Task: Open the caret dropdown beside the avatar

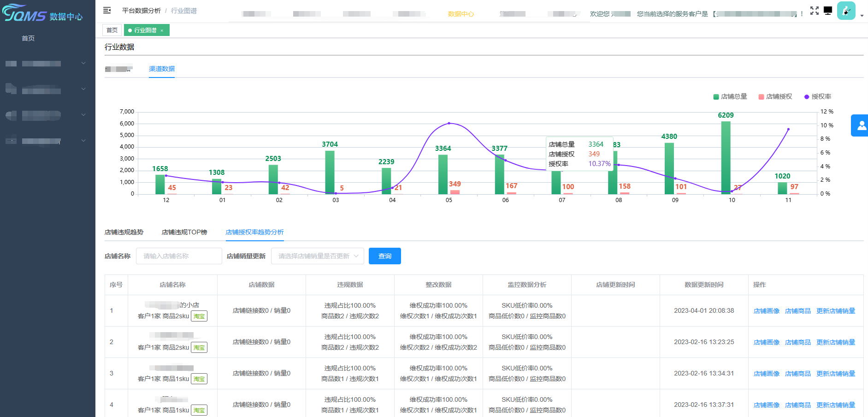Action: point(862,16)
